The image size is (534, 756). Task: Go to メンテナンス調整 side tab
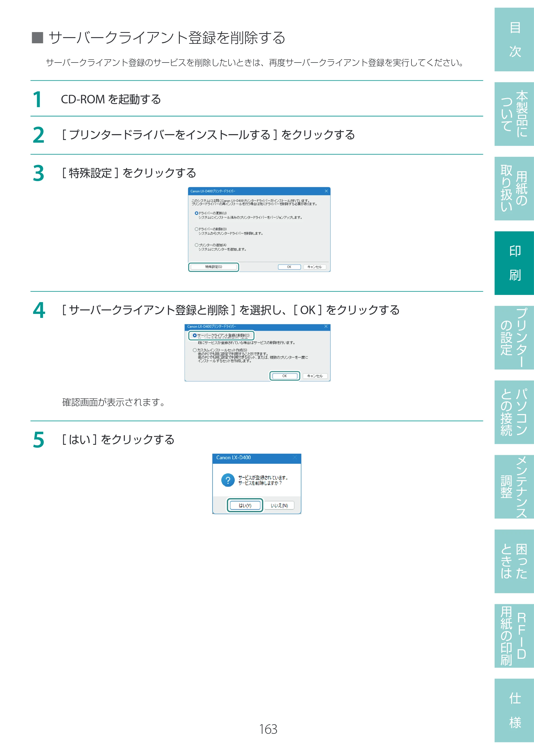514,487
